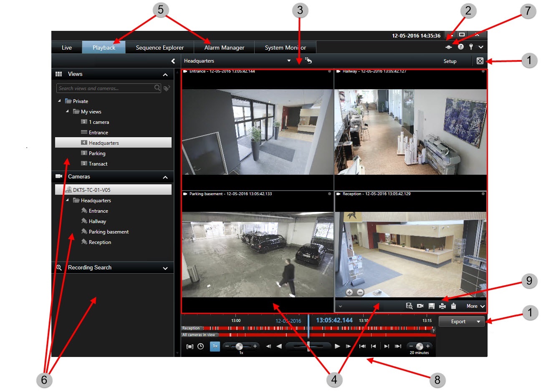Image resolution: width=541 pixels, height=392 pixels.
Task: Click the Help question mark icon
Action: tap(460, 47)
